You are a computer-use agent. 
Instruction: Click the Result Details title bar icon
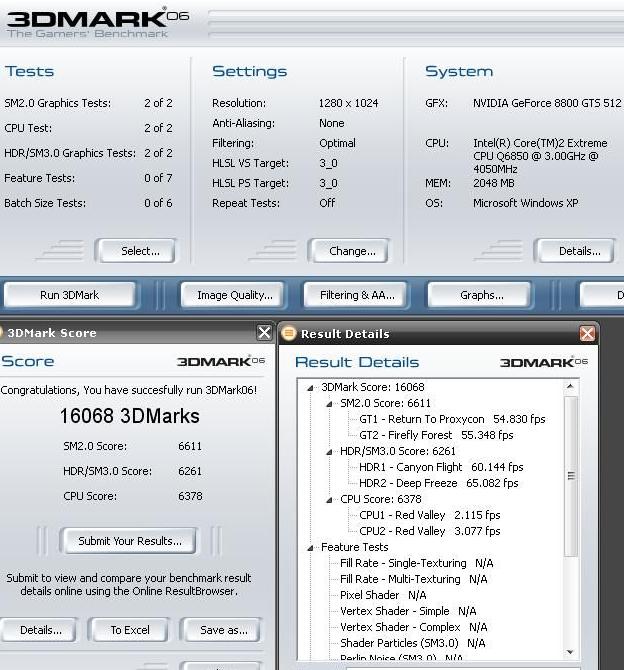pyautogui.click(x=288, y=333)
